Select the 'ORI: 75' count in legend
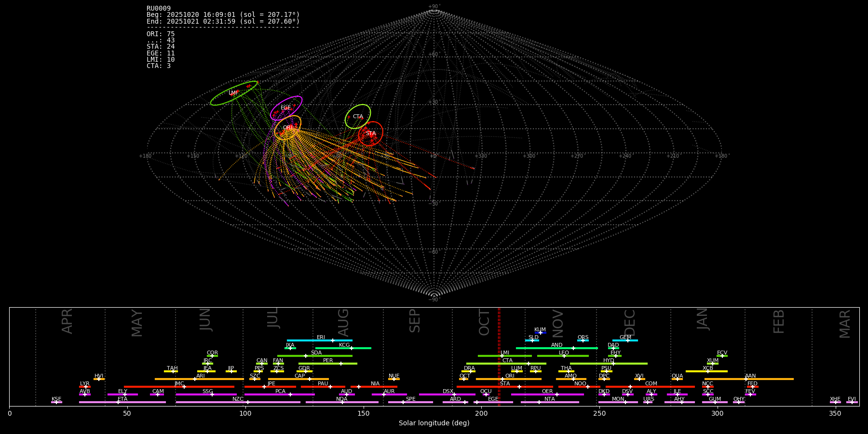The width and height of the screenshot is (868, 434). pos(161,34)
